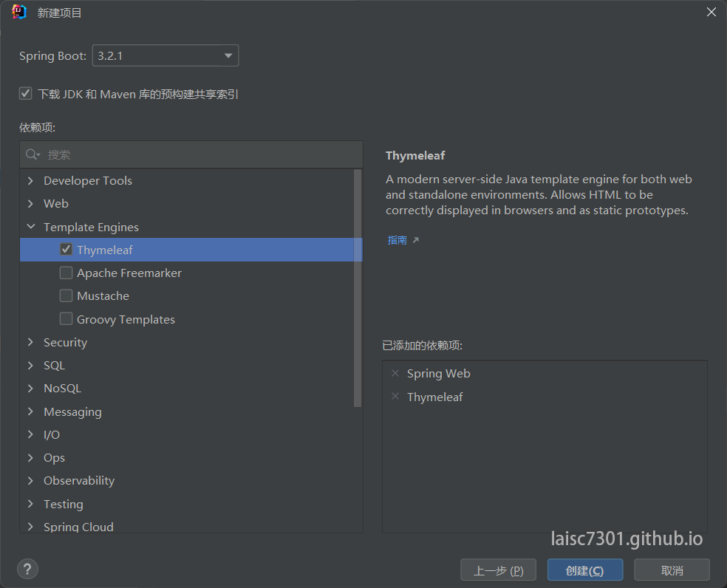Uncheck the Thymeleaf dependency checkbox
This screenshot has height=588, width=727.
[x=66, y=250]
